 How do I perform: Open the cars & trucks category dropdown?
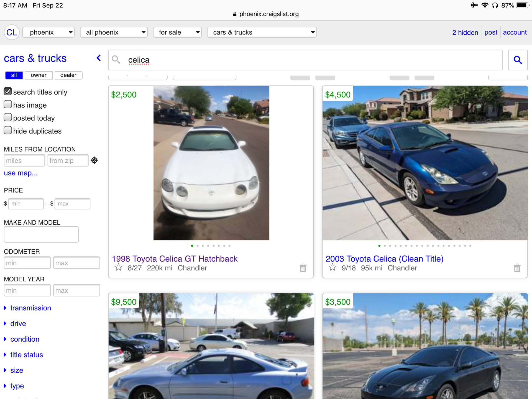pos(262,32)
